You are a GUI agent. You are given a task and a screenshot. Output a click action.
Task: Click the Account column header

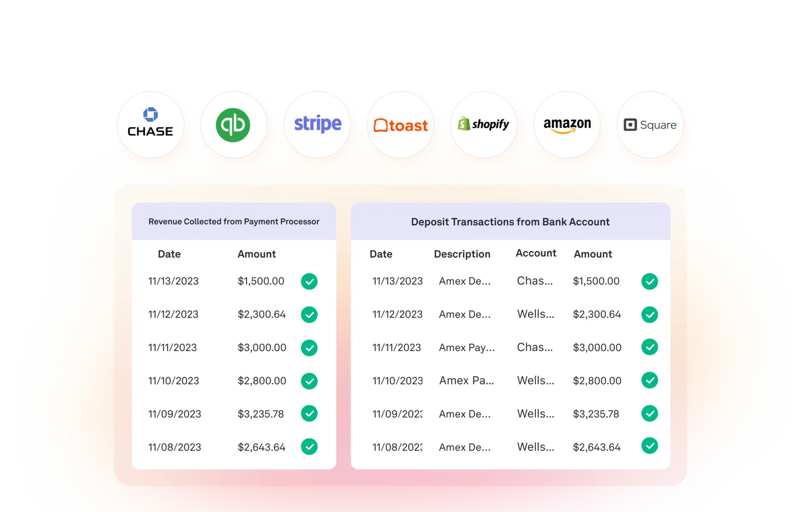(536, 253)
